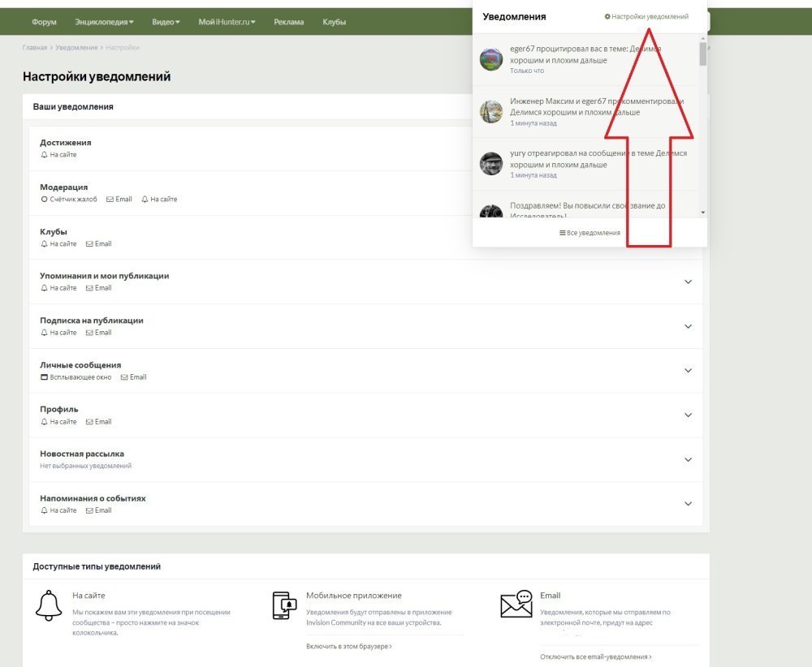Open the Клубы navigation item
This screenshot has width=812, height=667.
(x=334, y=22)
